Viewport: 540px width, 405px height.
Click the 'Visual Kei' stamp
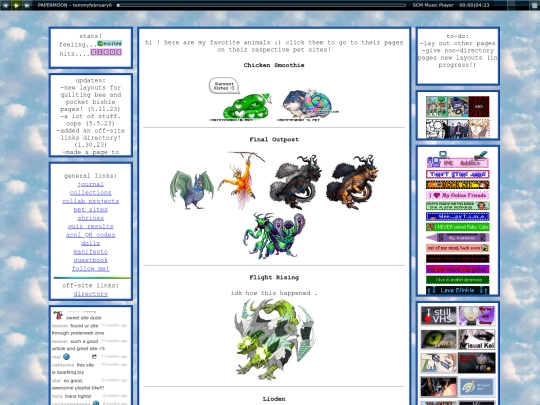pos(477,340)
